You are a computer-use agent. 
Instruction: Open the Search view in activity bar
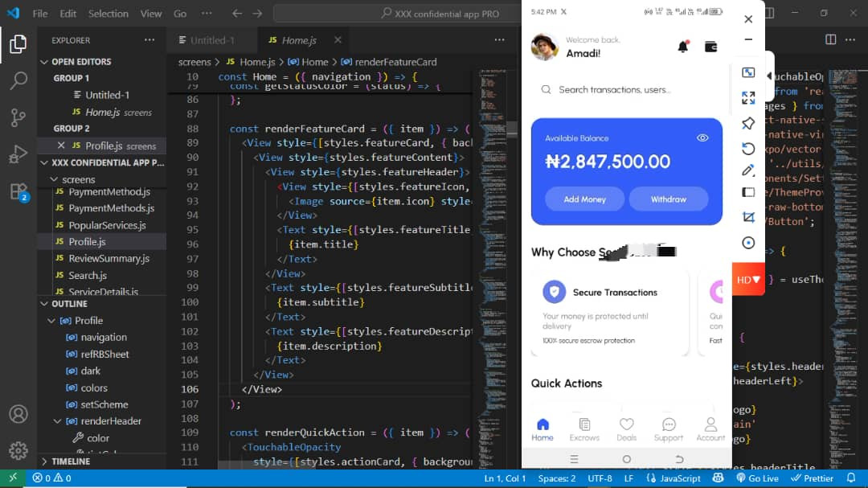18,81
